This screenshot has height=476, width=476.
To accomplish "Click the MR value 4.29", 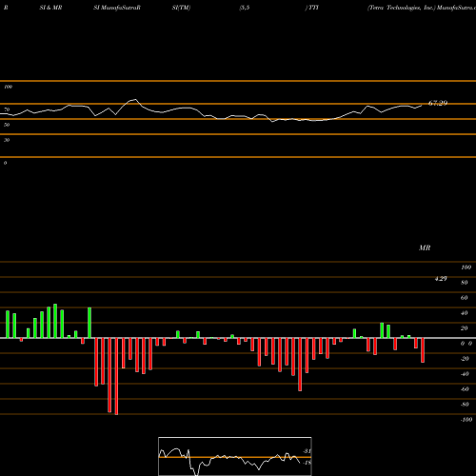I will [x=441, y=279].
